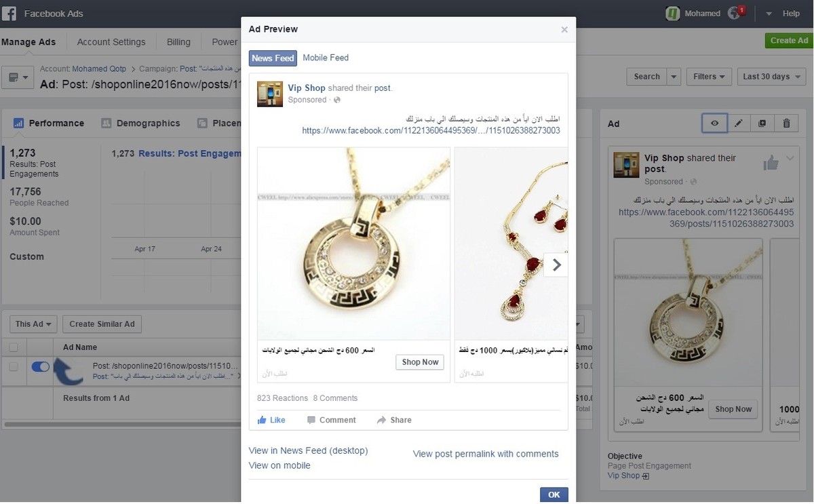The height and width of the screenshot is (504, 814).
Task: Open the Facebook logo home icon
Action: pos(10,13)
